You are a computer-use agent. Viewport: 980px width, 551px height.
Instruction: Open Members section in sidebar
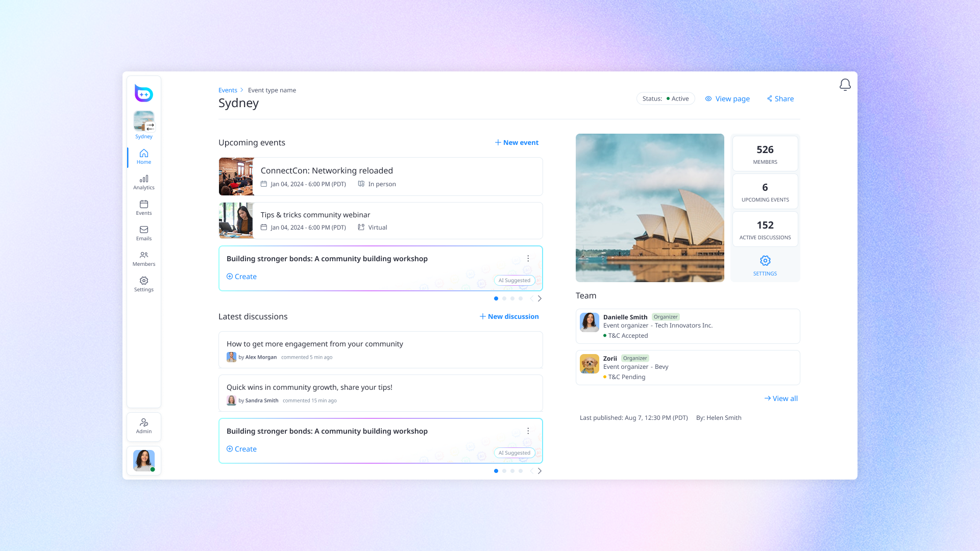click(144, 259)
